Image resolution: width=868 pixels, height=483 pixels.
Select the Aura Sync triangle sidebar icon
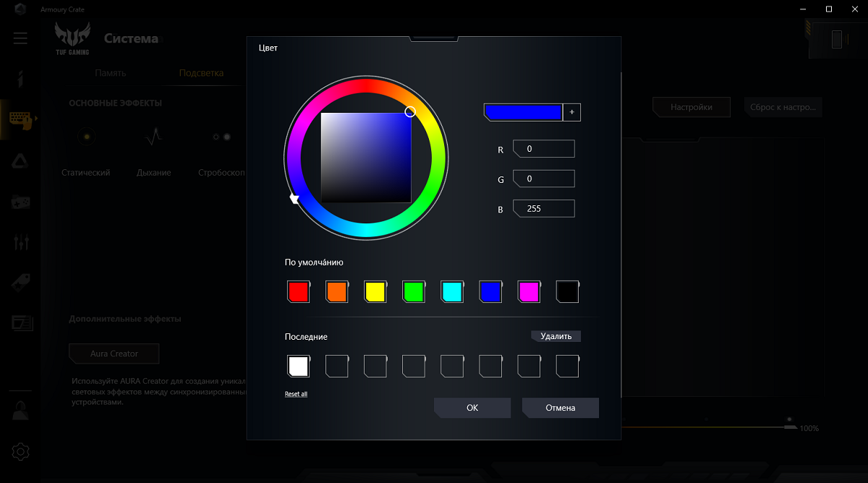[x=20, y=161]
